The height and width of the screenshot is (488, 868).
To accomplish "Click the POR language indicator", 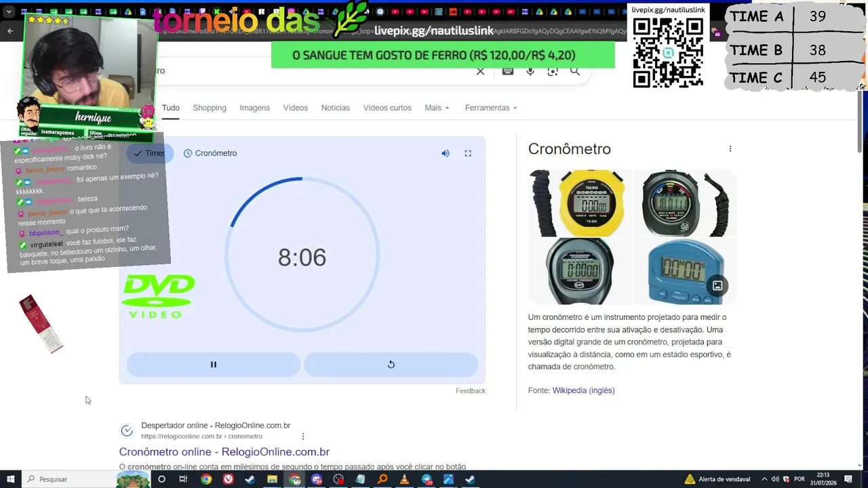I will point(799,479).
